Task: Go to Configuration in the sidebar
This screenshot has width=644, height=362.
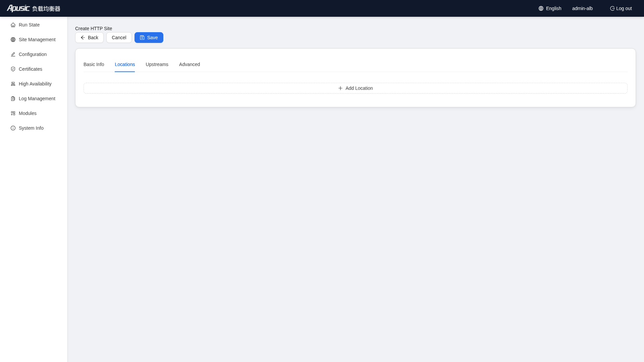Action: tap(34, 54)
